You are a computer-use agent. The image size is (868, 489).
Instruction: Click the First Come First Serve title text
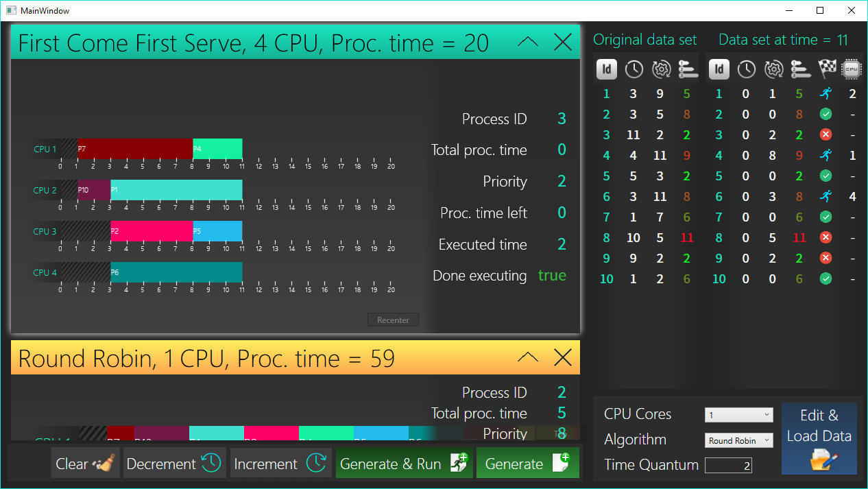click(253, 43)
